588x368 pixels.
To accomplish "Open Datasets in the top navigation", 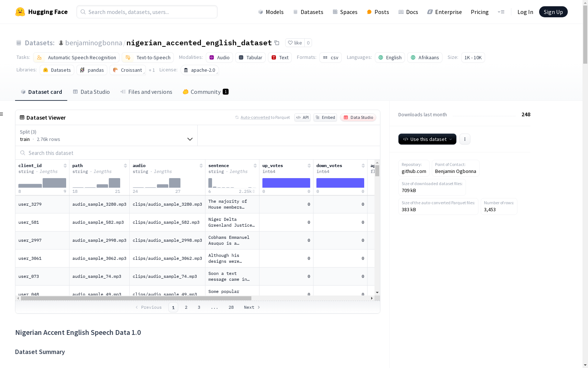I will click(308, 12).
